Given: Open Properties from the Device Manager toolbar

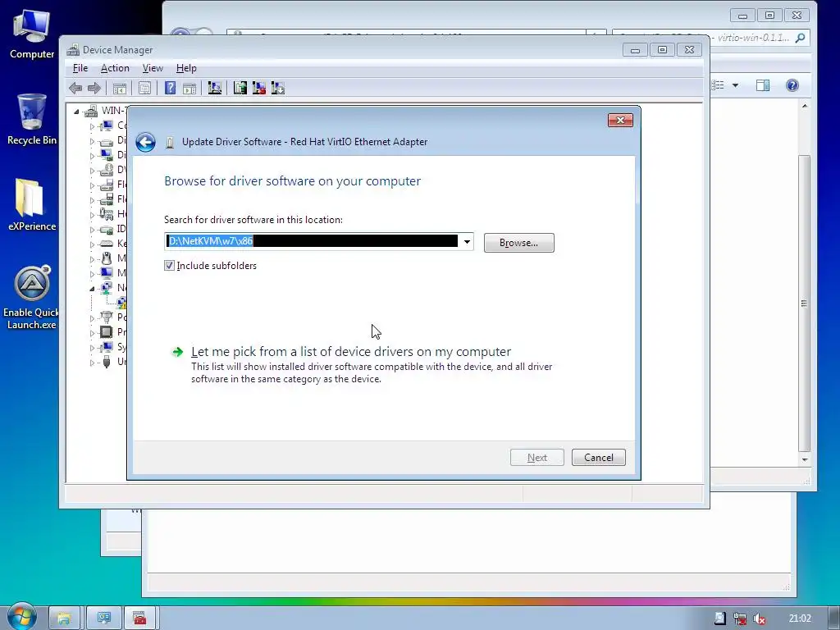Looking at the screenshot, I should [x=144, y=88].
